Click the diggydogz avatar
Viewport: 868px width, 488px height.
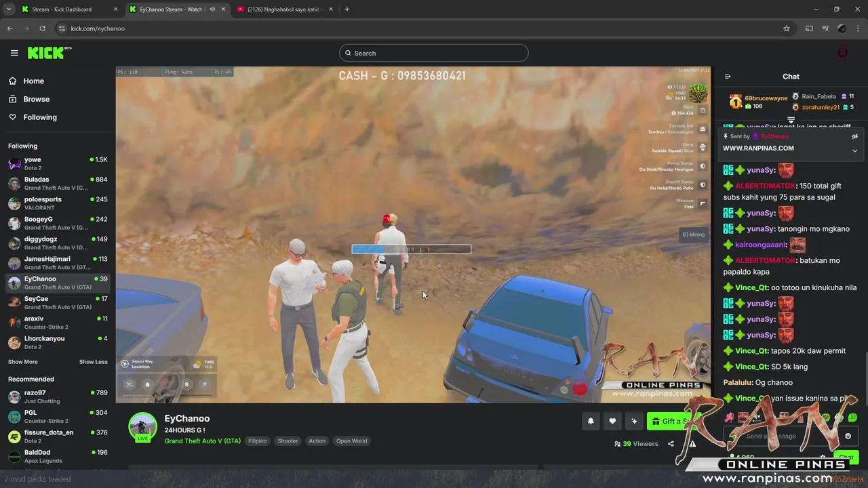coord(14,243)
